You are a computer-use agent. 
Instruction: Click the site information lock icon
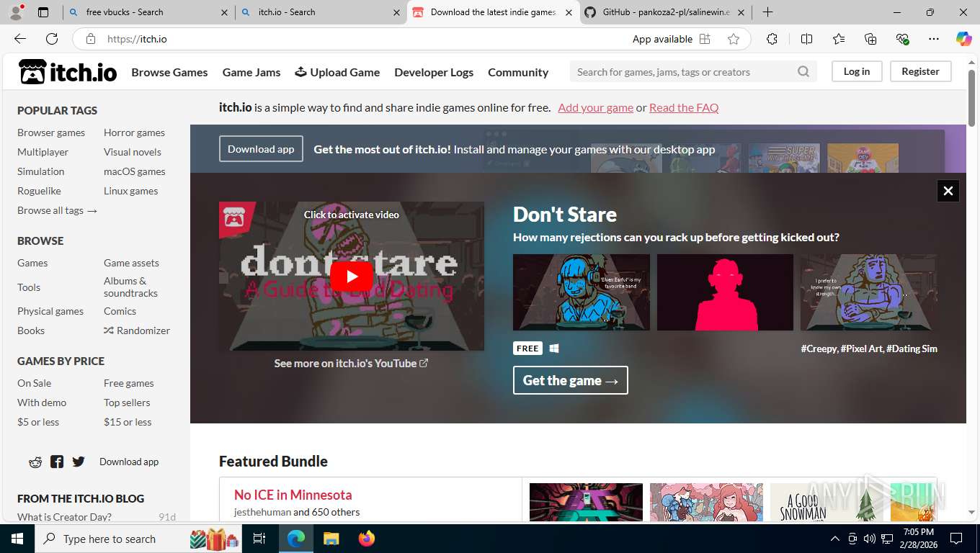click(90, 39)
